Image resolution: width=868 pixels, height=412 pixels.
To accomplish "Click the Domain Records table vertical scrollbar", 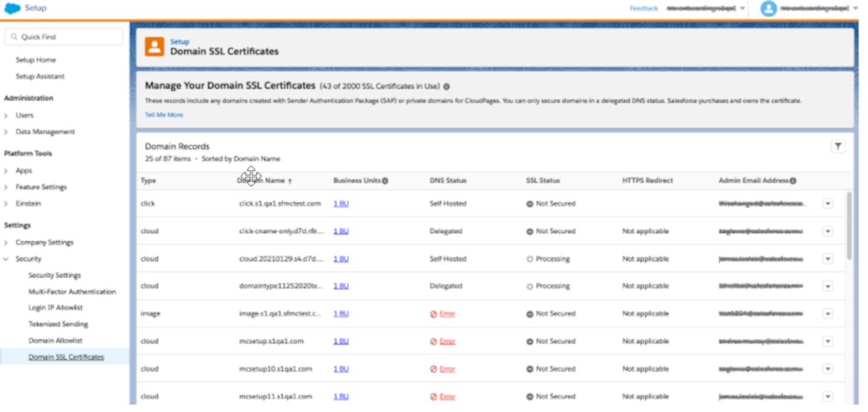I will click(849, 226).
